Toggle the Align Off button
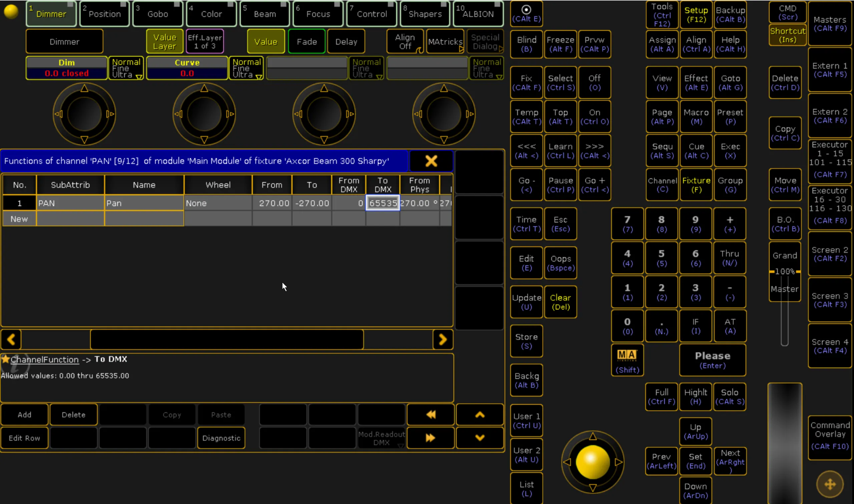Screen dimensions: 854x504 click(405, 41)
